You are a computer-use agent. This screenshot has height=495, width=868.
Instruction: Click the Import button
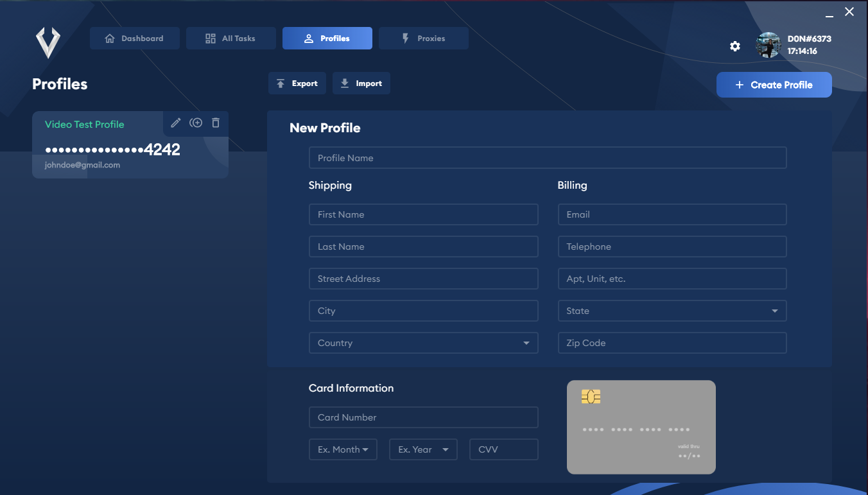(x=361, y=83)
